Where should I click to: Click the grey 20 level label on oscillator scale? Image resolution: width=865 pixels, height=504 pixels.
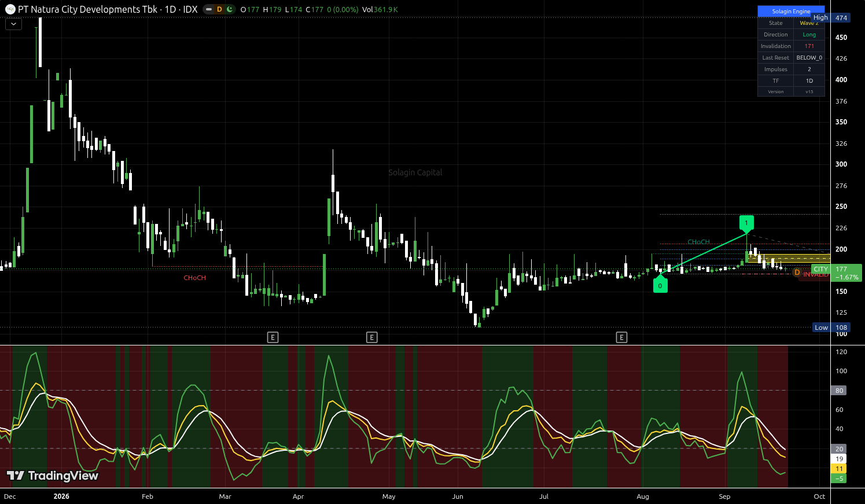[839, 449]
